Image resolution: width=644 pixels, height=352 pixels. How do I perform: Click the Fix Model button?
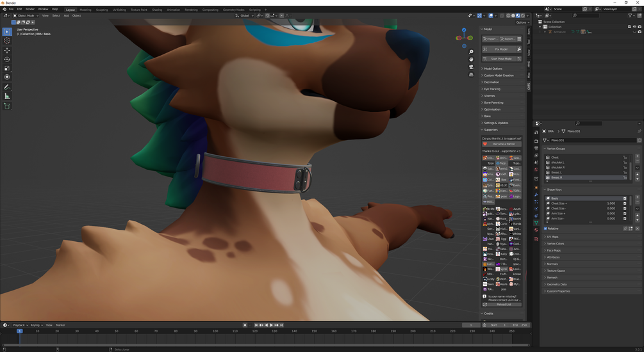[498, 49]
